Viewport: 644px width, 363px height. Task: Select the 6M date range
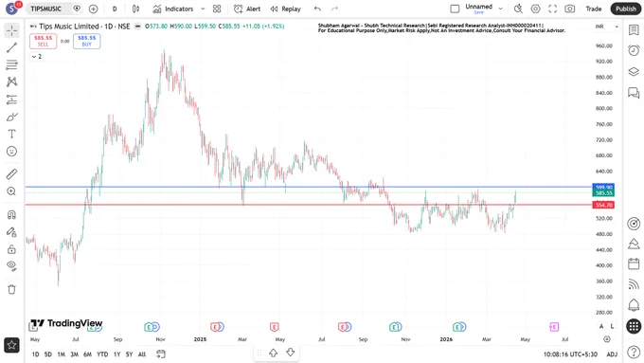pos(87,354)
